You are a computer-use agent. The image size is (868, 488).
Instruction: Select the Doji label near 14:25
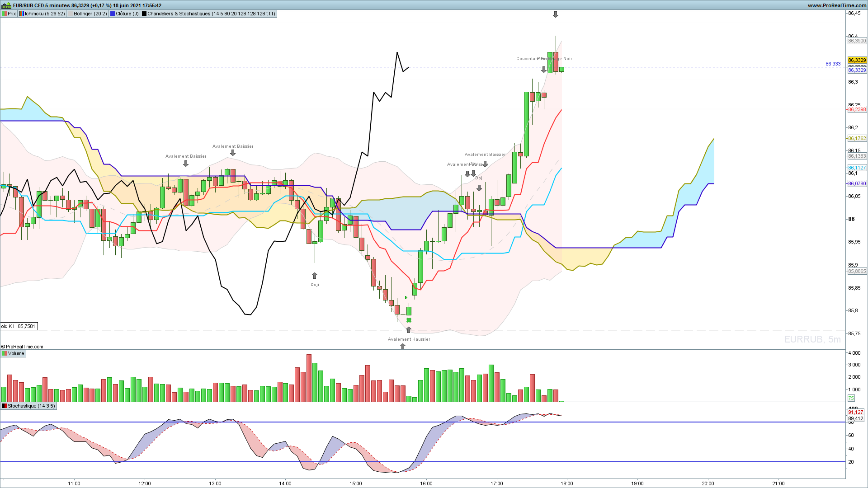pyautogui.click(x=315, y=285)
